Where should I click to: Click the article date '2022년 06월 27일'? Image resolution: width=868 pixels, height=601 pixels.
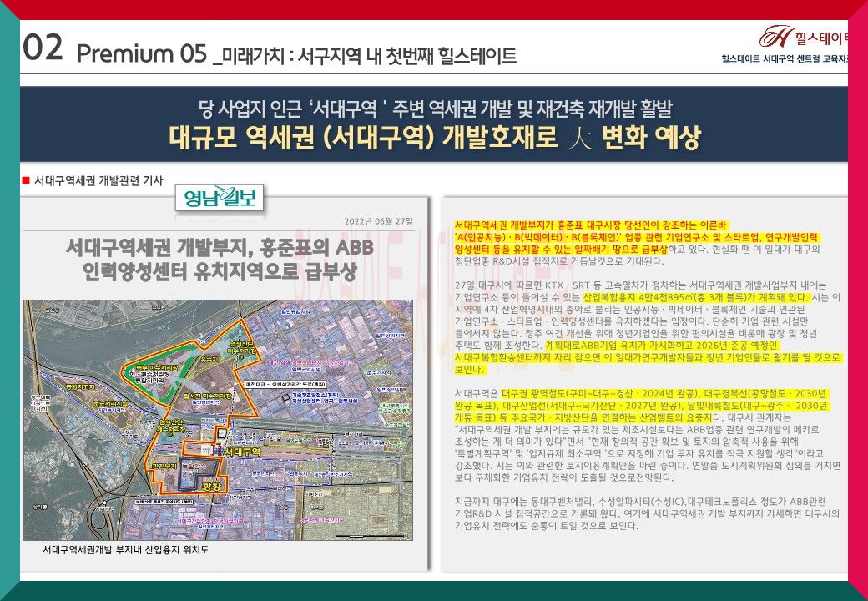pyautogui.click(x=379, y=222)
